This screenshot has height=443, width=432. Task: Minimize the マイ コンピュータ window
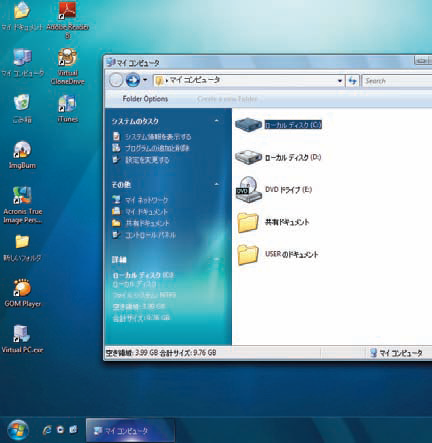click(x=421, y=61)
